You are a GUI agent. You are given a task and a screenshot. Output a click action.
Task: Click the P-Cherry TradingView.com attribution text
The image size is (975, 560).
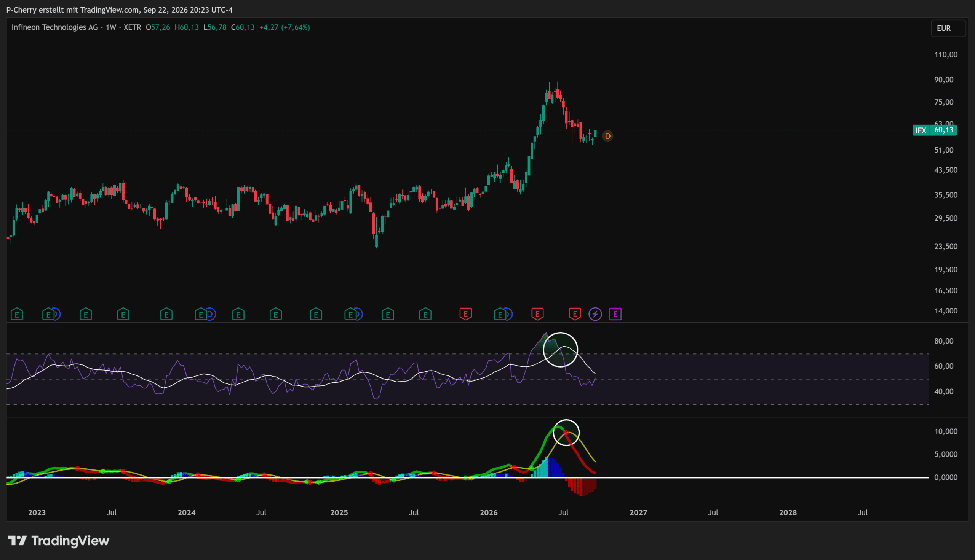tap(119, 10)
